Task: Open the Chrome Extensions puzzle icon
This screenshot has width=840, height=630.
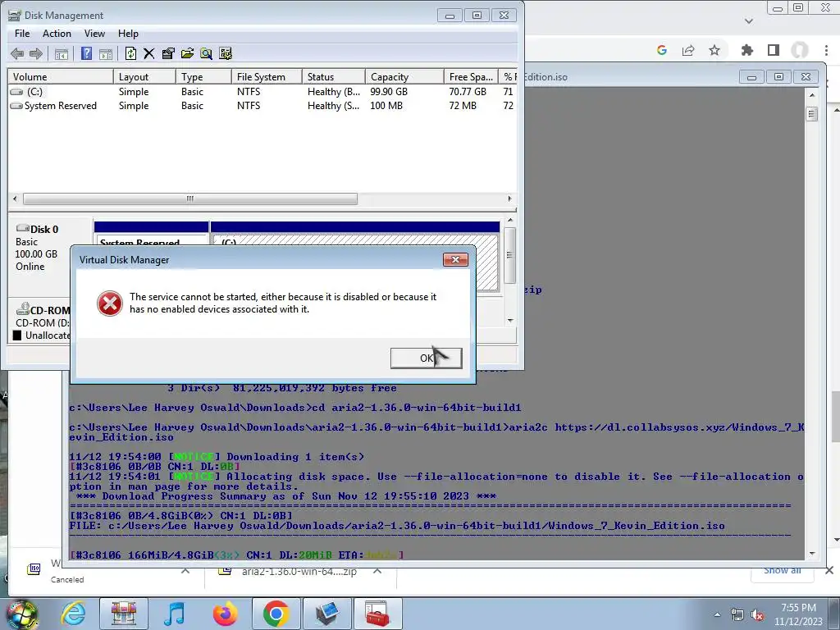Action: click(746, 50)
